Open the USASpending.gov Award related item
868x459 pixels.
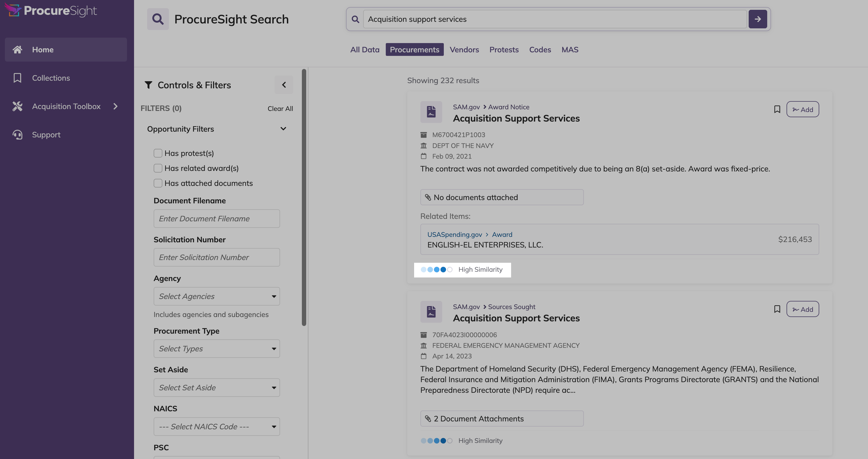(x=619, y=240)
